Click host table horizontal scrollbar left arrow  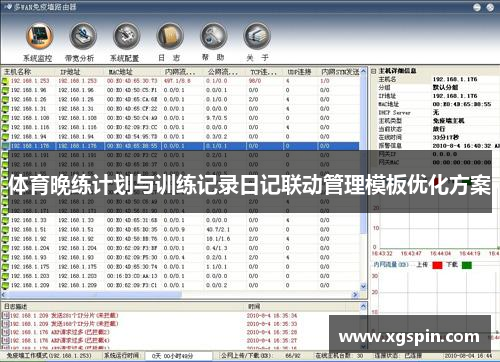3,294
